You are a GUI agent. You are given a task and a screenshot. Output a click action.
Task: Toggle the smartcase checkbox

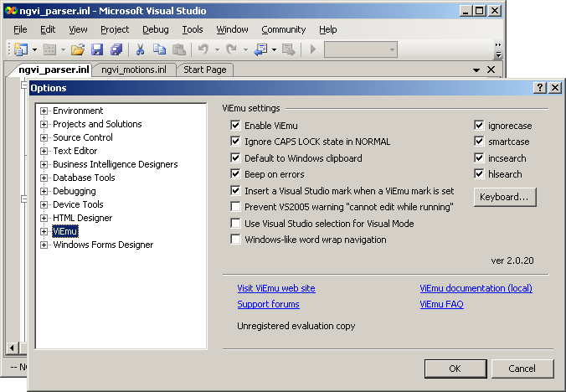pos(479,141)
